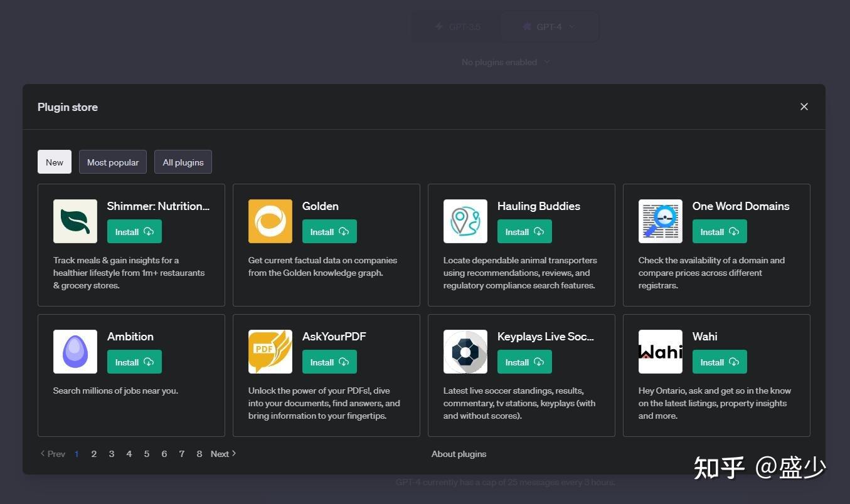The image size is (850, 504).
Task: Click the One Word Domains magnifier icon
Action: (661, 221)
